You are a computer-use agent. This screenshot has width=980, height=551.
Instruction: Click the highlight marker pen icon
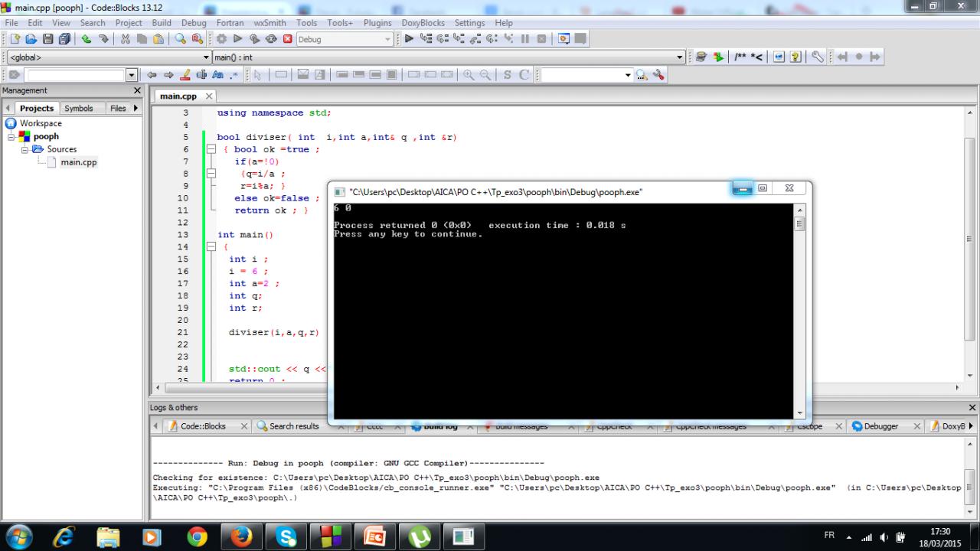tap(185, 75)
